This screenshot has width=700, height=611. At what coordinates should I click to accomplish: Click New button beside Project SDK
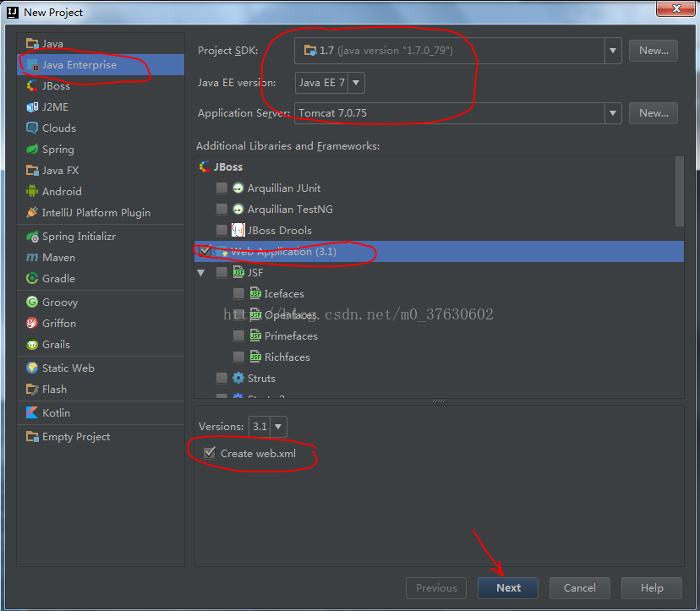pyautogui.click(x=654, y=51)
